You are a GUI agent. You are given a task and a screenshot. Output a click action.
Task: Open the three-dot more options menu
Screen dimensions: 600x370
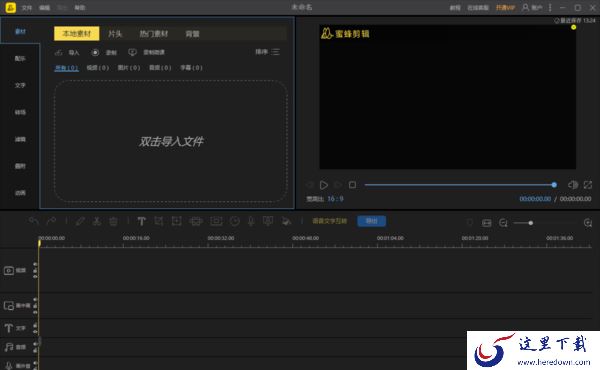tap(550, 7)
